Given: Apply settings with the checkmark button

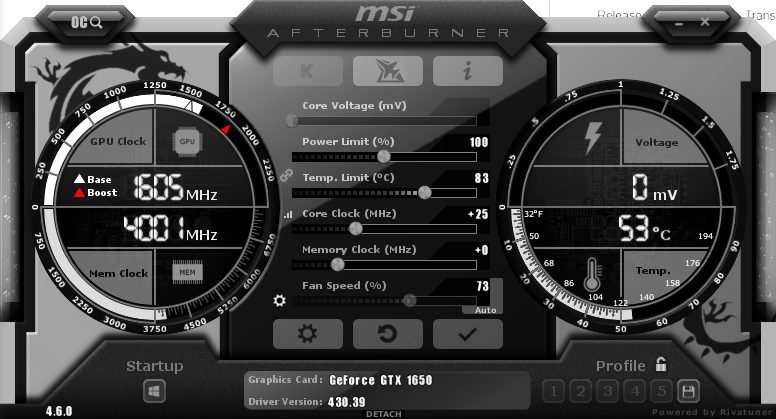Looking at the screenshot, I should tap(468, 334).
